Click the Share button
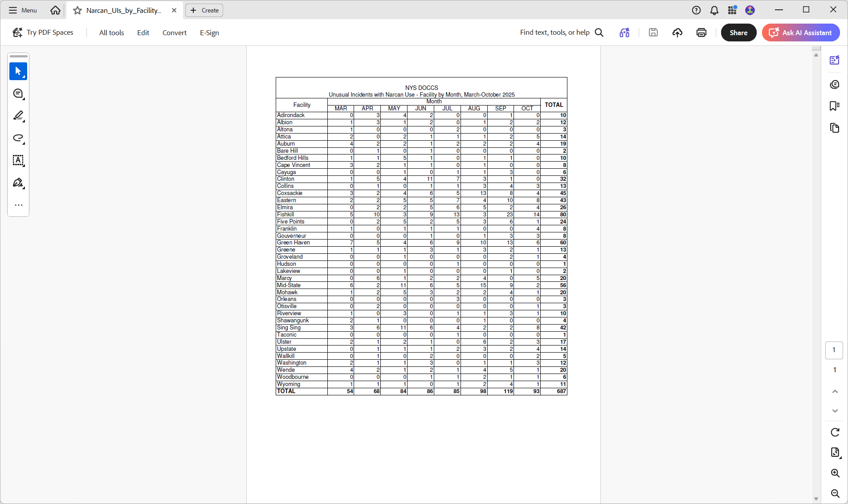Image resolution: width=848 pixels, height=504 pixels. tap(738, 33)
